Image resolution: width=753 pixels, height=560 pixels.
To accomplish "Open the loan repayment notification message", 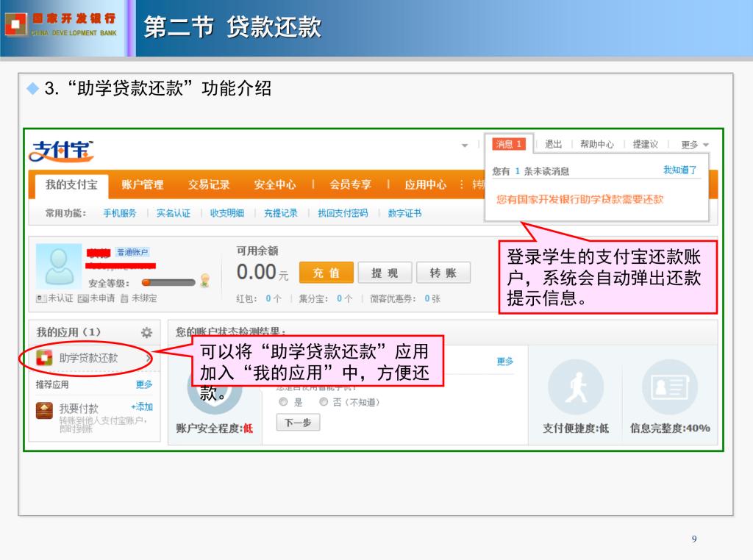I will tap(579, 199).
